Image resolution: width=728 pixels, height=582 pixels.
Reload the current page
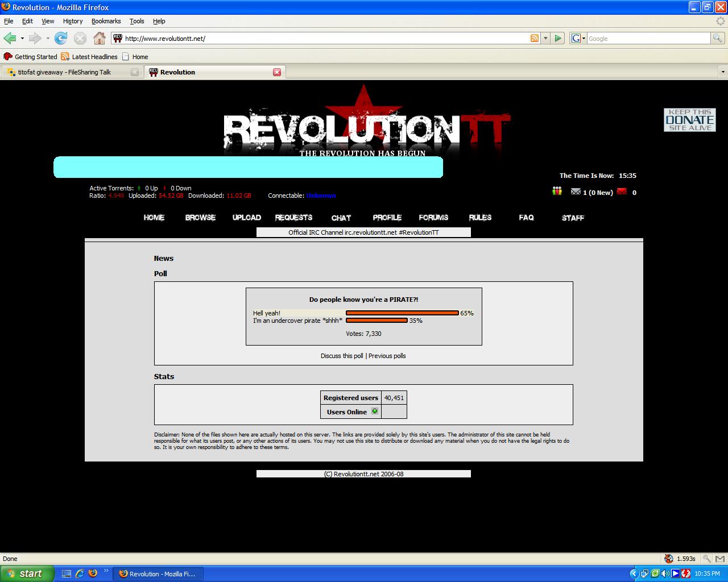pyautogui.click(x=61, y=38)
